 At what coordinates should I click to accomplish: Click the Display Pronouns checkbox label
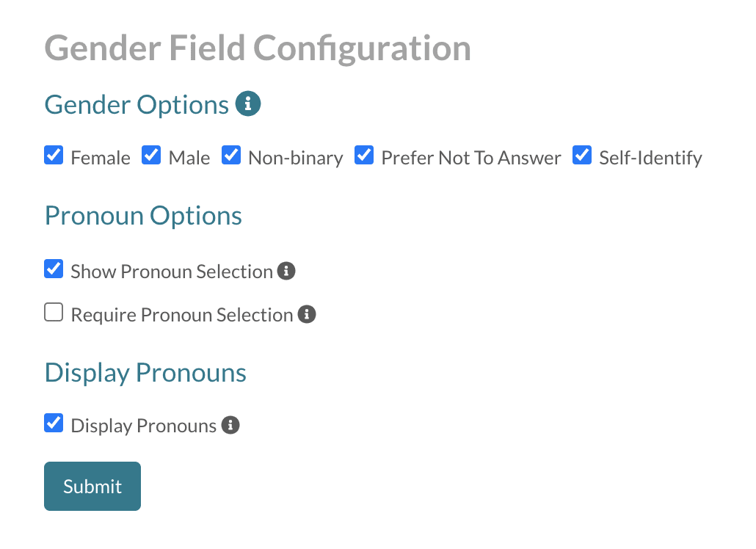[x=144, y=425]
